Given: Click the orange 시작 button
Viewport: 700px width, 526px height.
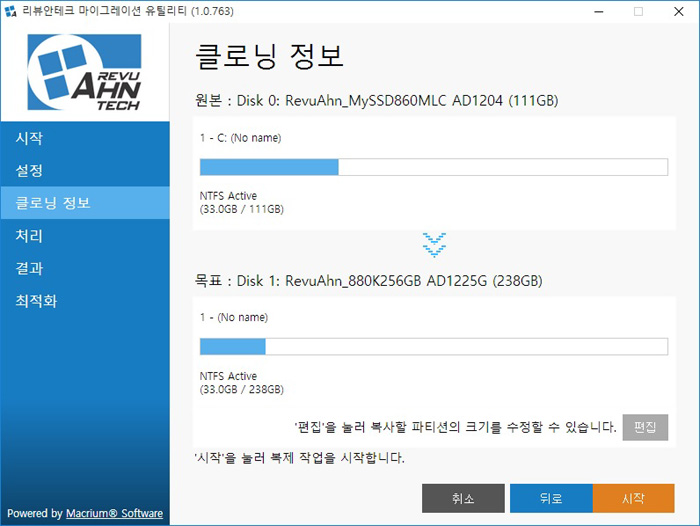Looking at the screenshot, I should point(633,498).
